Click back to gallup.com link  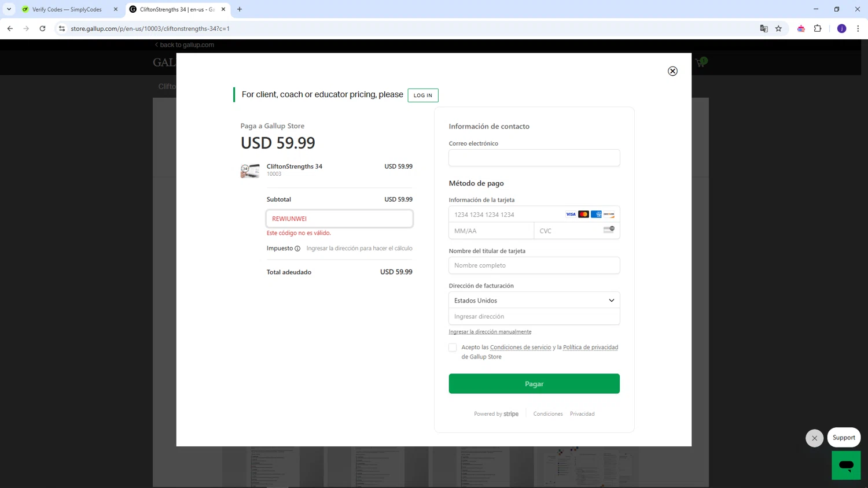(x=185, y=45)
